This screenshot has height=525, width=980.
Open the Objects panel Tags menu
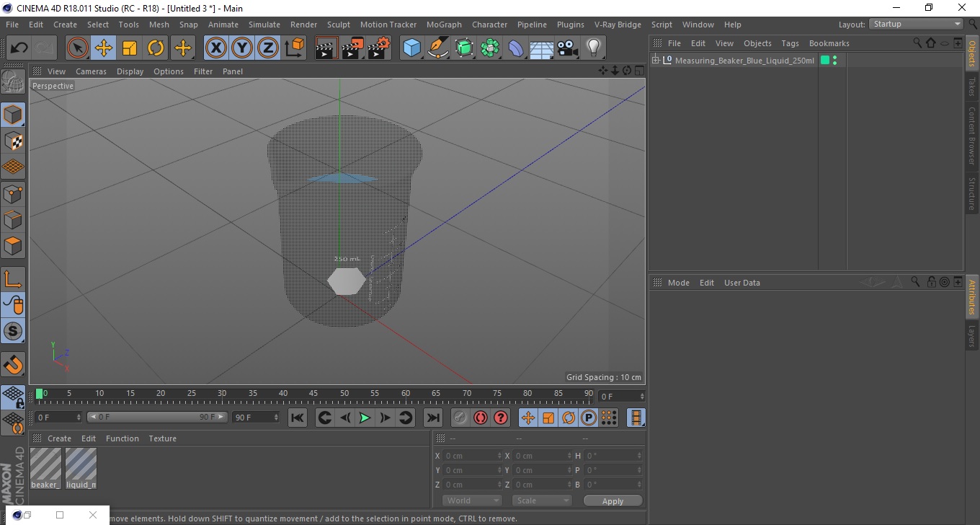[x=790, y=43]
